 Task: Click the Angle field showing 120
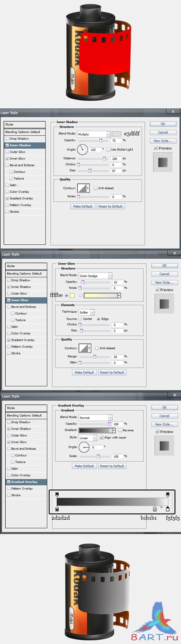point(95,149)
